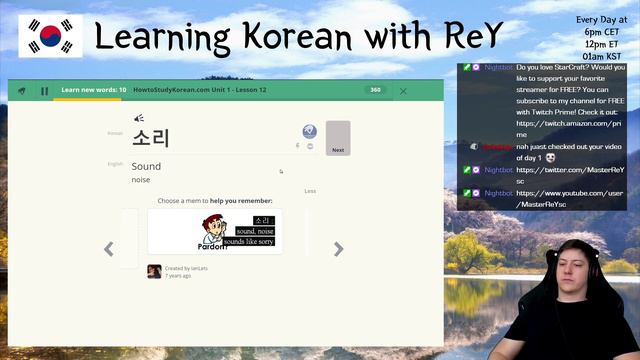Image resolution: width=640 pixels, height=360 pixels.
Task: Open the twitch.amazon.com/prime link in chat
Action: pos(569,129)
